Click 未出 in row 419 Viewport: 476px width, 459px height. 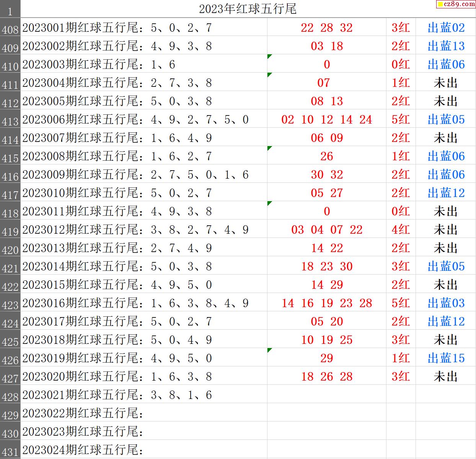point(446,229)
